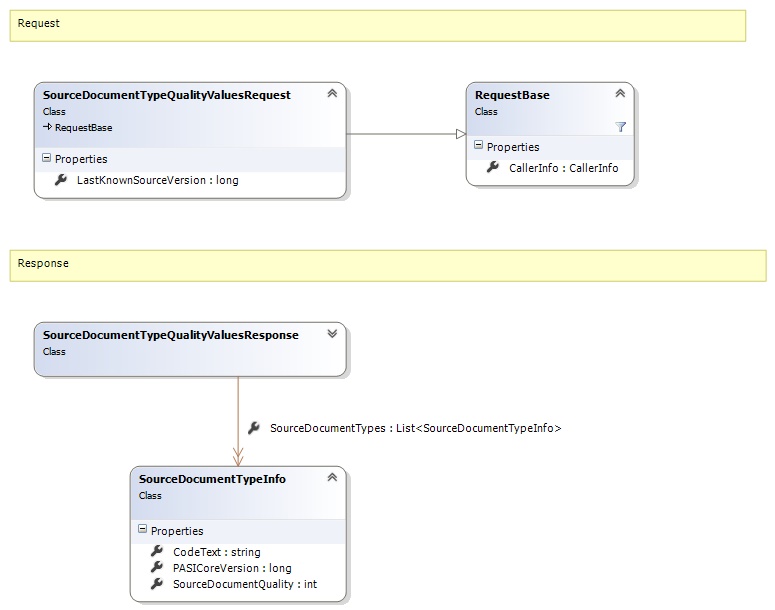The image size is (775, 610).
Task: Click wrench icon next to PASICoreVersion property
Action: click(x=157, y=568)
